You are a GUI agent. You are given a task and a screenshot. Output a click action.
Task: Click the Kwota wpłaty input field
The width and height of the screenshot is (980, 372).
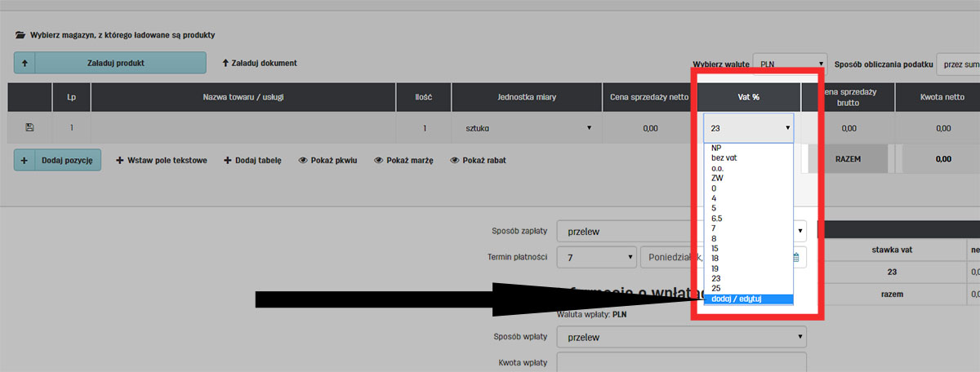point(681,361)
